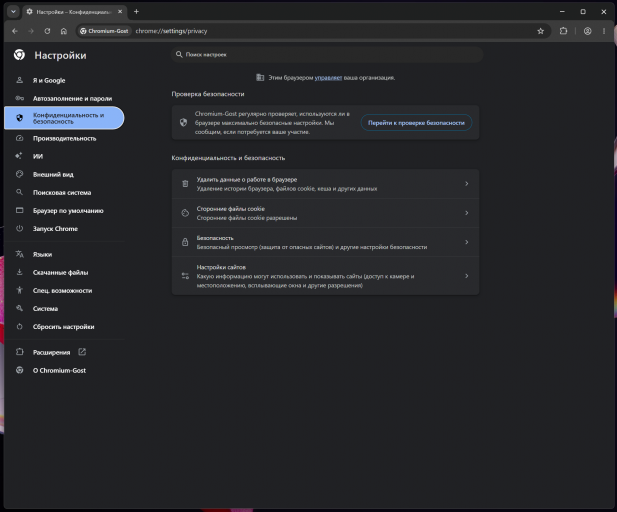This screenshot has width=617, height=512.
Task: Click the wrench icon beside Система
Action: click(19, 308)
